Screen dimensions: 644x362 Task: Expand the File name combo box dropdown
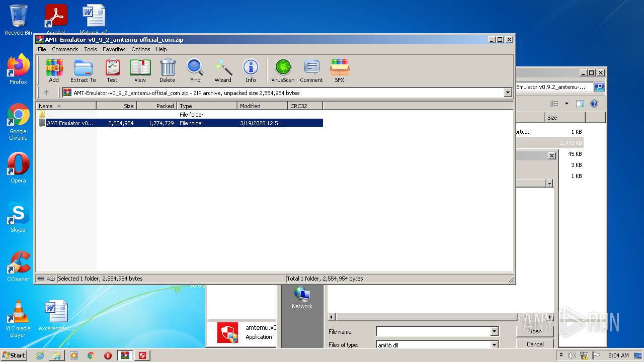pos(494,331)
